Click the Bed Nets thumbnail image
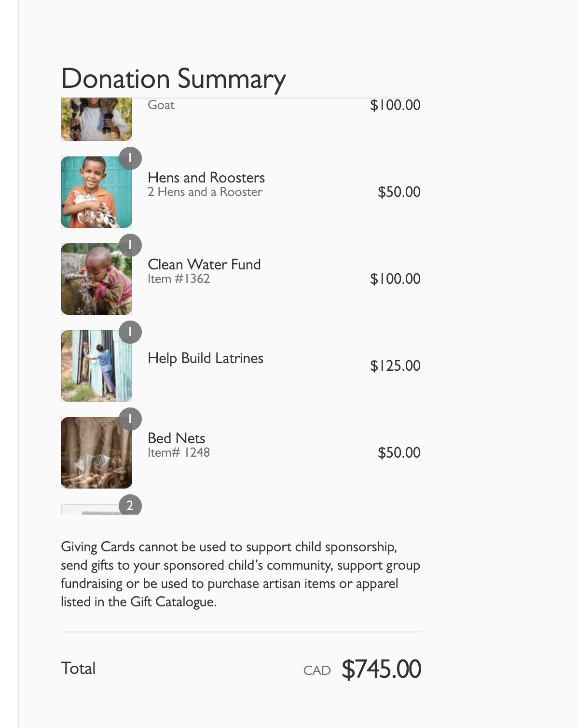 click(96, 453)
